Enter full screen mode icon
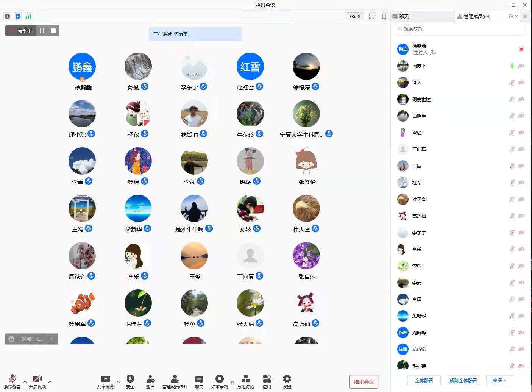 [372, 16]
